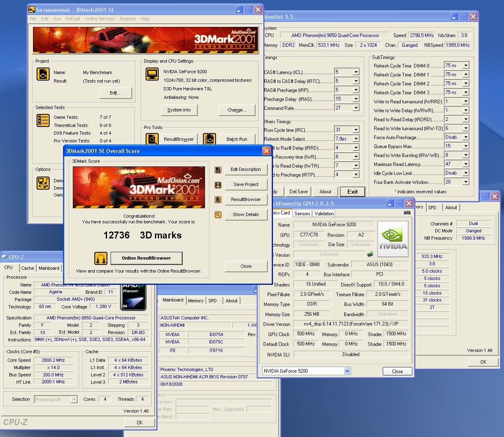This screenshot has height=437, width=504.
Task: Click Online ResultBrowser button
Action: (x=146, y=258)
